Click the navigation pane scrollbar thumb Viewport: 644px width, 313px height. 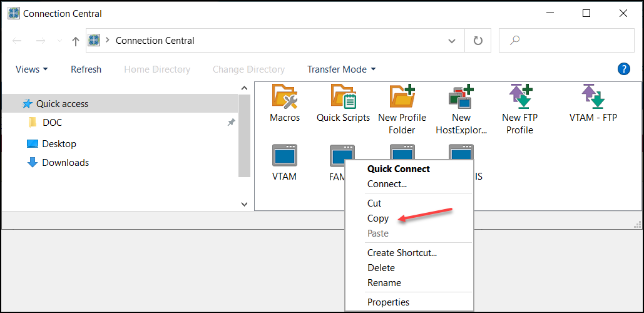[x=244, y=136]
